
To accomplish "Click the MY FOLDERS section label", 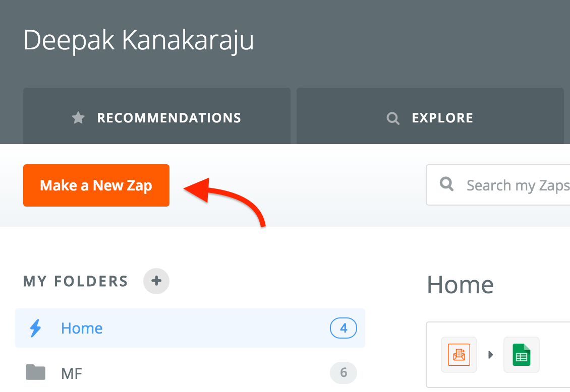I will (76, 281).
